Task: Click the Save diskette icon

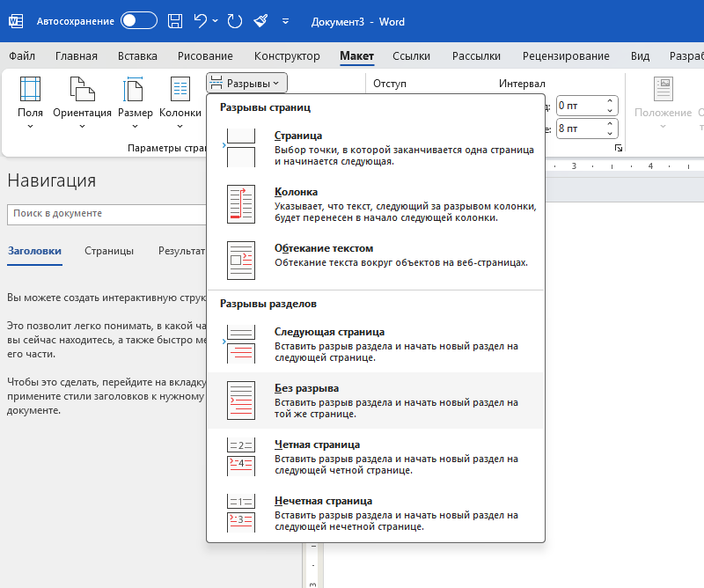Action: (x=175, y=21)
